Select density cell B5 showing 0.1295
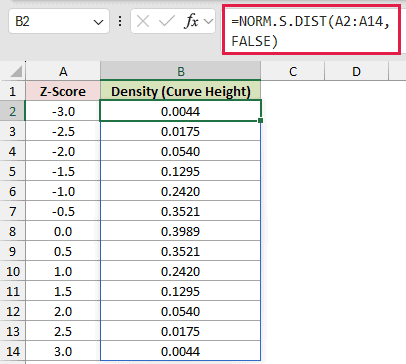Image resolution: width=406 pixels, height=364 pixels. 181,171
